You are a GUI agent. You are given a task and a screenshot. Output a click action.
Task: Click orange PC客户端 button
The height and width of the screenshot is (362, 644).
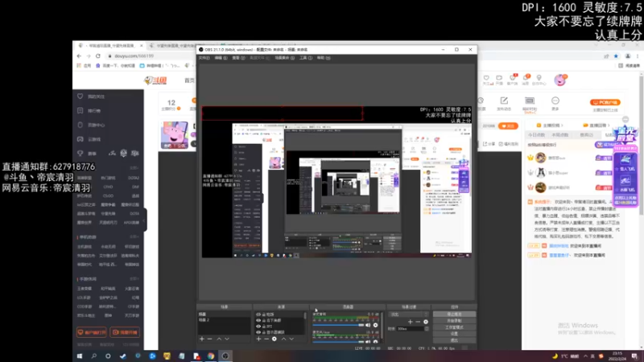pos(605,102)
